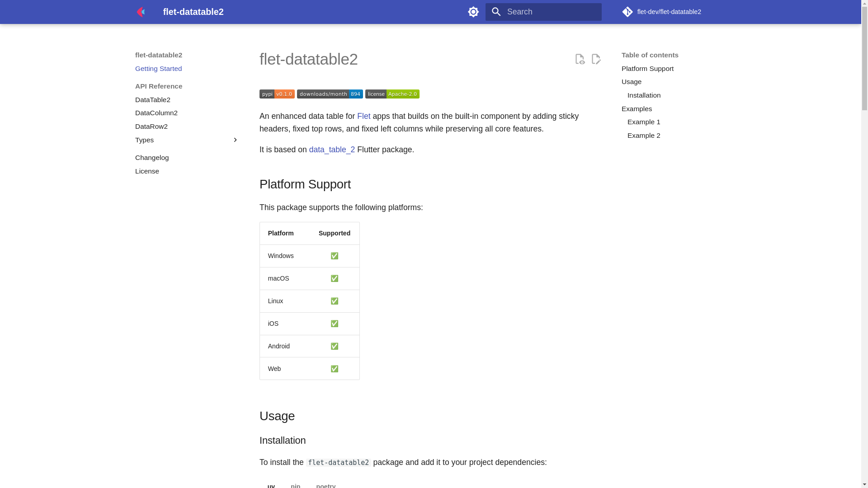
Task: Toggle light/dark color theme
Action: 473,12
